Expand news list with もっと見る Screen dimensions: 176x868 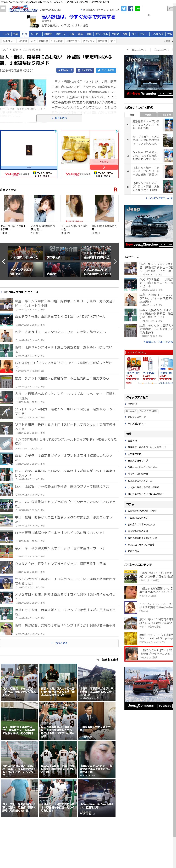(59, 643)
